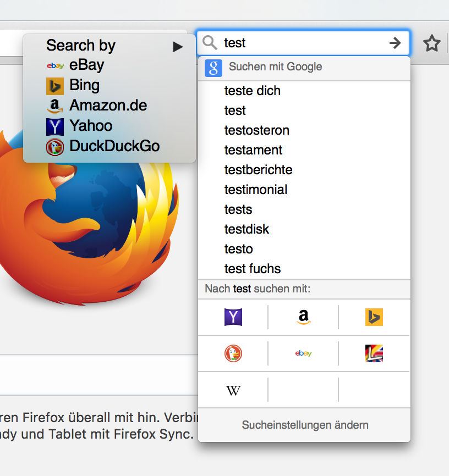Screen dimensions: 449x476
Task: Open the Search by menu entry
Action: [x=109, y=46]
